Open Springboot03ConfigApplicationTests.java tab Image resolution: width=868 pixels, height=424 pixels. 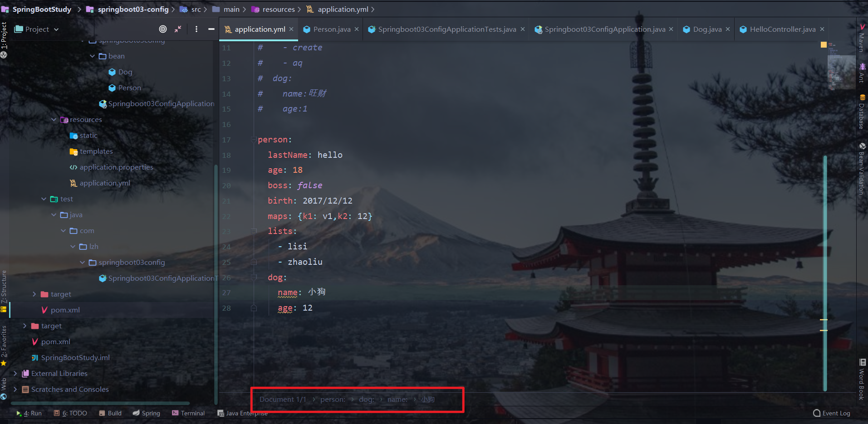tap(447, 29)
